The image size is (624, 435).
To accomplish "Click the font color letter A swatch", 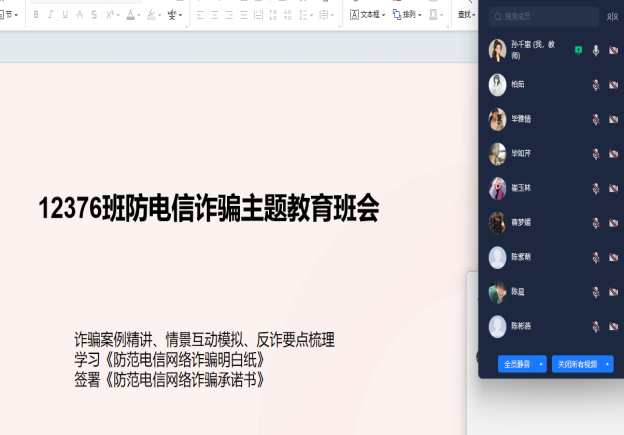I will (131, 15).
